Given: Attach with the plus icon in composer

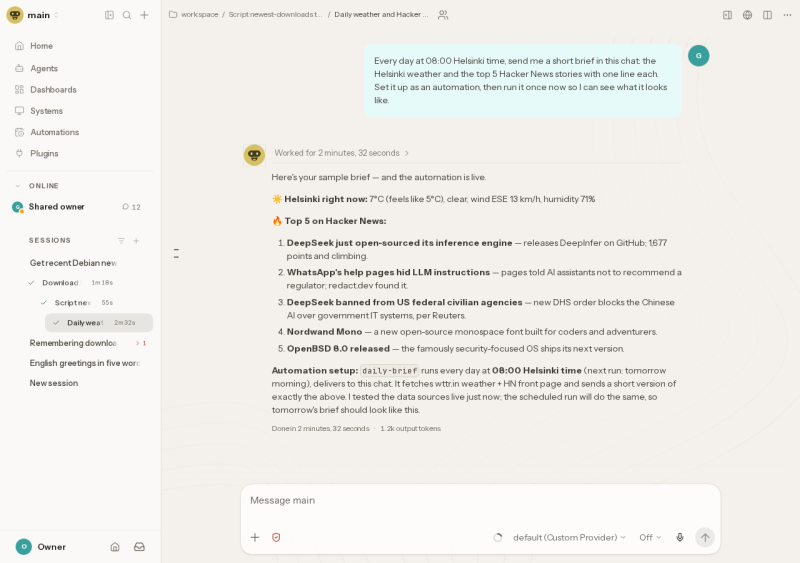Looking at the screenshot, I should (255, 537).
